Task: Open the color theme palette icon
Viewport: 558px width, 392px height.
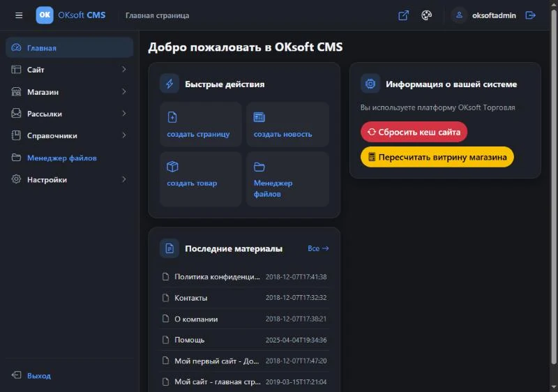Action: [426, 15]
